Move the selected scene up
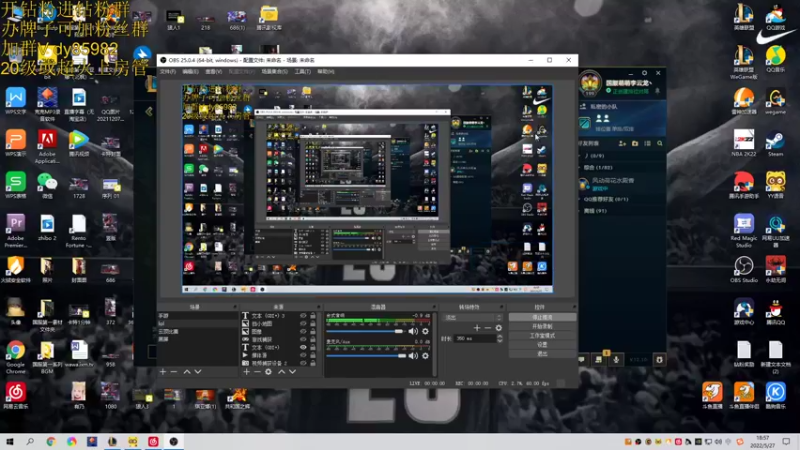 pyautogui.click(x=187, y=372)
